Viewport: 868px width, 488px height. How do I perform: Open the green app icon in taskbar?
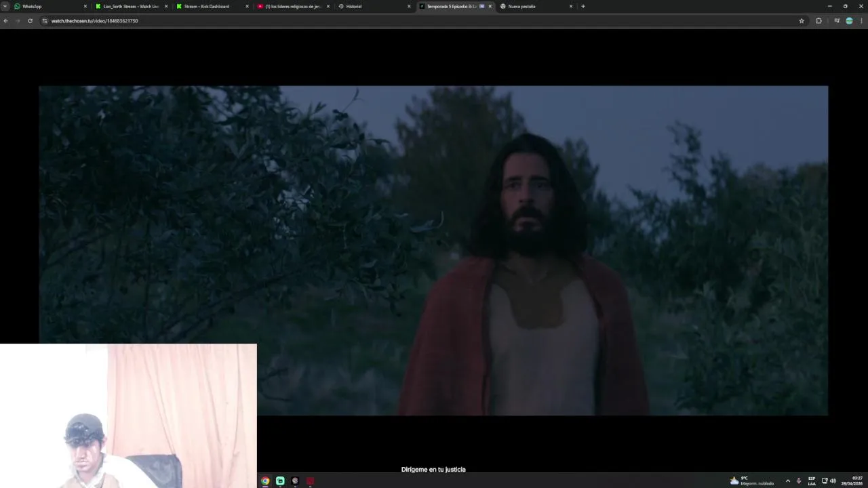pyautogui.click(x=280, y=481)
